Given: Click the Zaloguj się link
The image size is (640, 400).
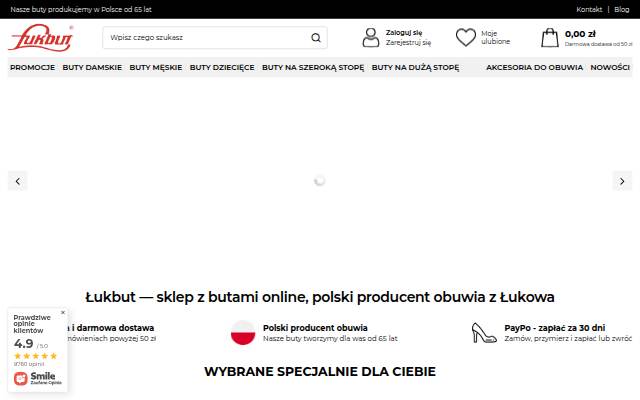Looking at the screenshot, I should click(x=404, y=33).
